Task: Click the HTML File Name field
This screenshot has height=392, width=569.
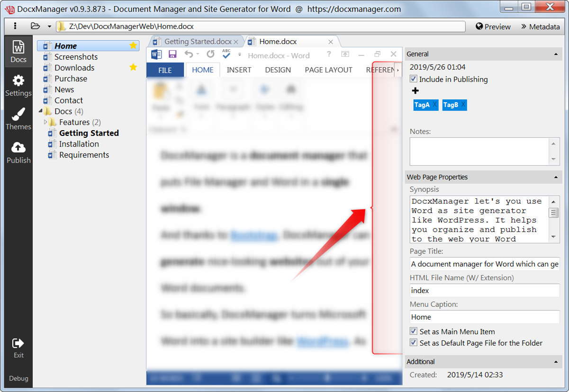Action: point(485,290)
